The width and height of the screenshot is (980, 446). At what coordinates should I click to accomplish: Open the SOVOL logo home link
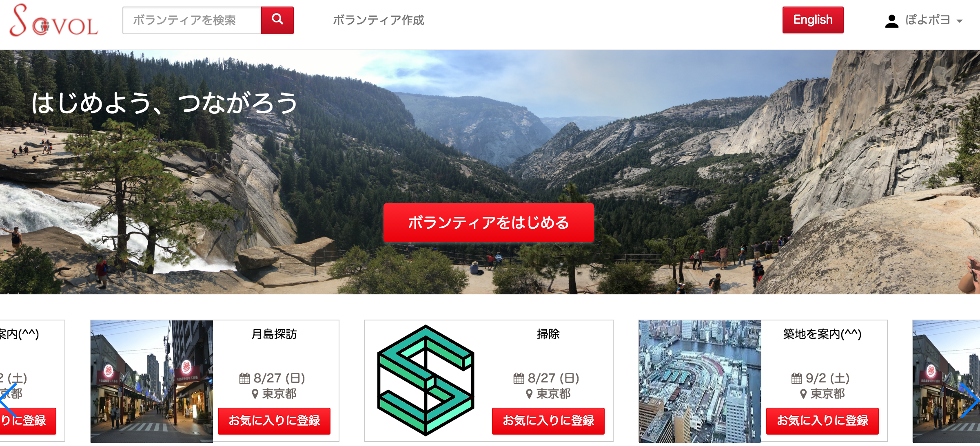click(x=54, y=20)
